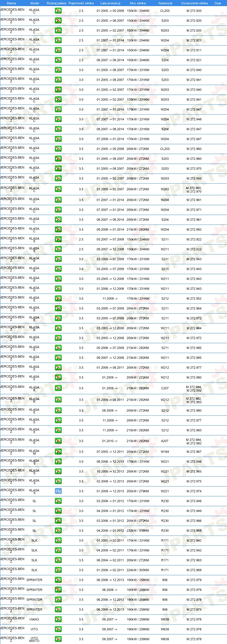The width and height of the screenshot is (227, 644).
Task: Click the petrol icon in the M 272.948 row
Action: click(58, 119)
